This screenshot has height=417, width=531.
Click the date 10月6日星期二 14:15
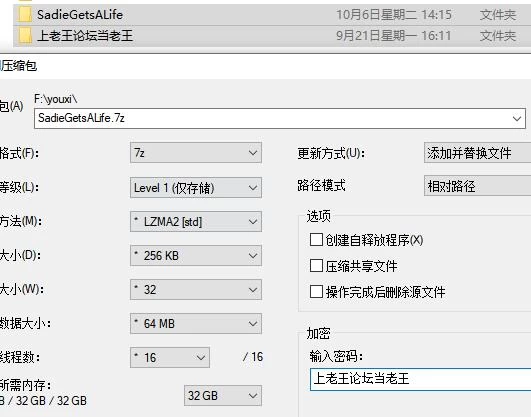(394, 15)
